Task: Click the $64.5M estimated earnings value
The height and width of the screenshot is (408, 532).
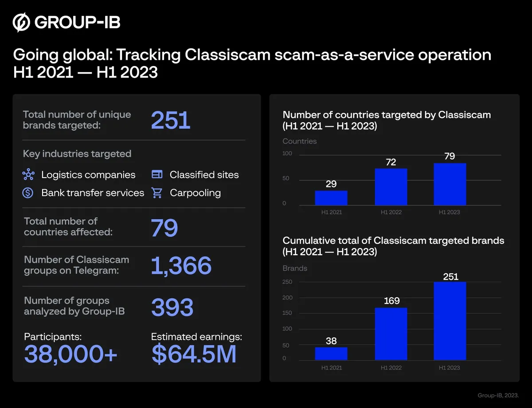Action: (194, 354)
